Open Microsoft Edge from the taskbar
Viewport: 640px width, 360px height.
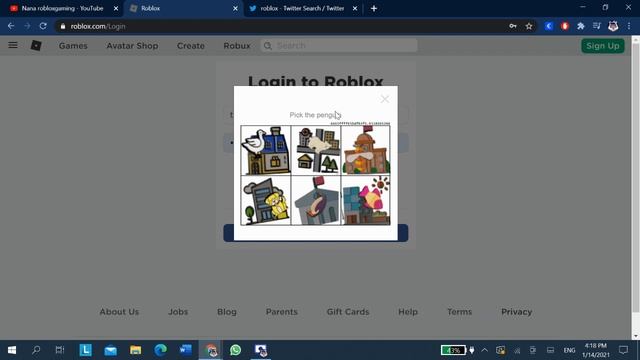click(x=160, y=350)
